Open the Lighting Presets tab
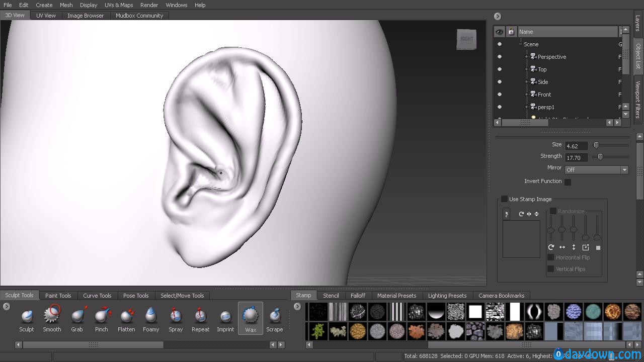Image resolution: width=644 pixels, height=362 pixels. coord(447,296)
